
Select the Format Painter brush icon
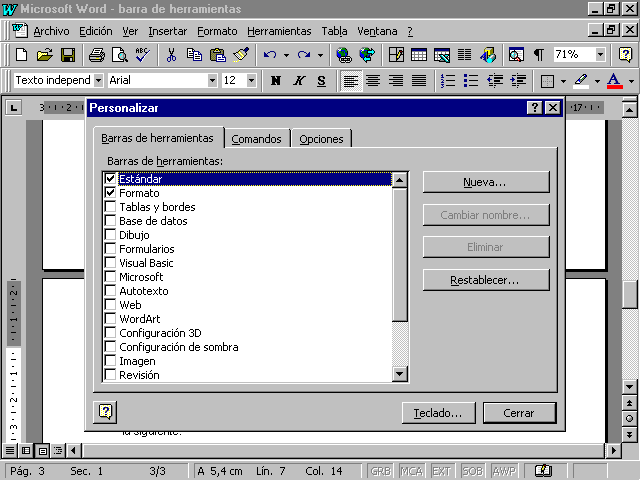point(241,54)
